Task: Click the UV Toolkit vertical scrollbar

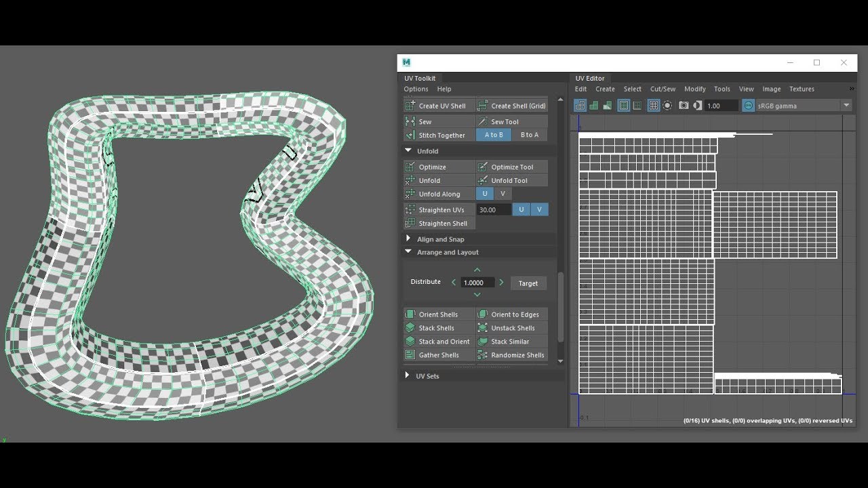Action: [x=560, y=307]
